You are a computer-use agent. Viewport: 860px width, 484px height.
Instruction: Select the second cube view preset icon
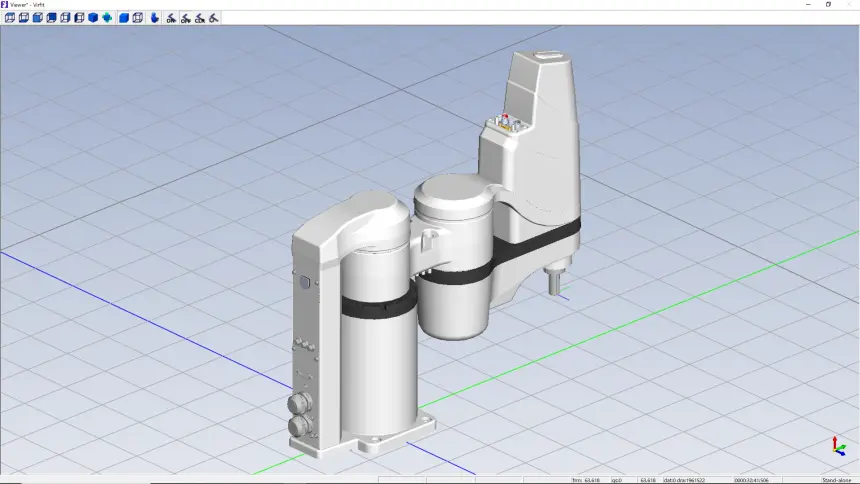[24, 18]
